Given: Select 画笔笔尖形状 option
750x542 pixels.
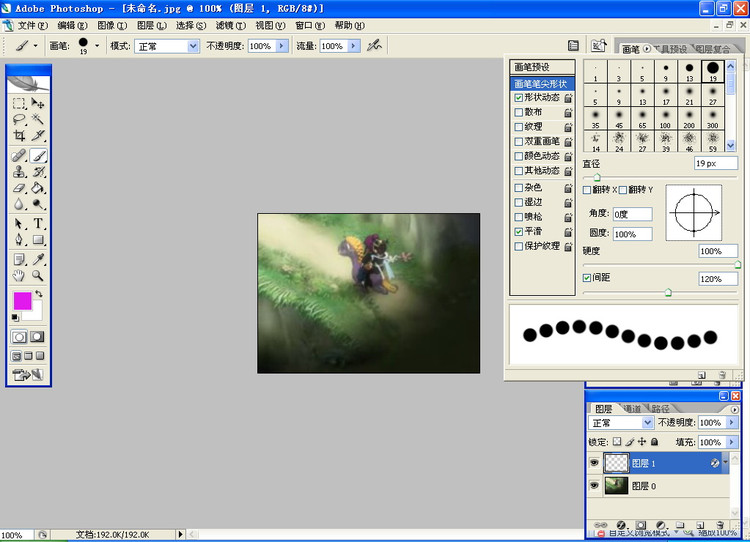Looking at the screenshot, I should click(x=542, y=84).
